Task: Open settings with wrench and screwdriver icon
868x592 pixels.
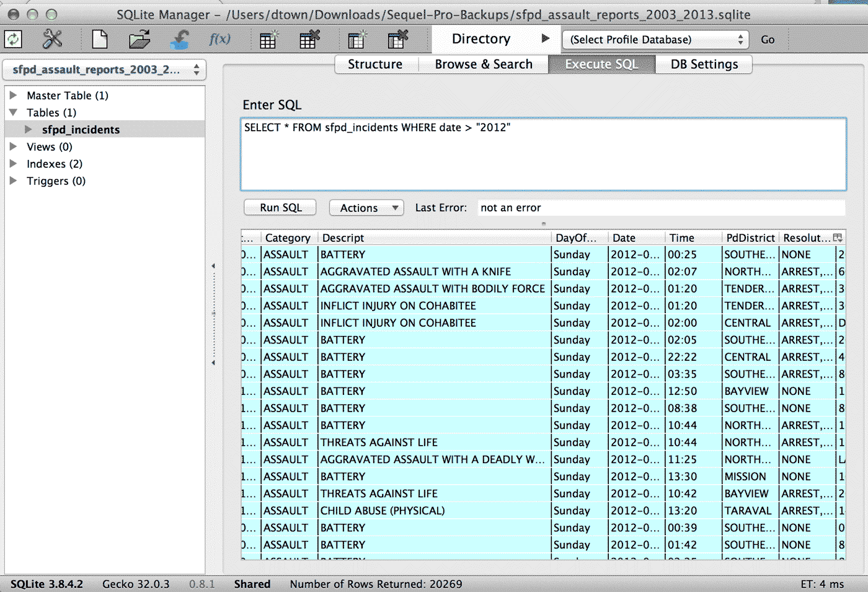Action: [x=53, y=40]
